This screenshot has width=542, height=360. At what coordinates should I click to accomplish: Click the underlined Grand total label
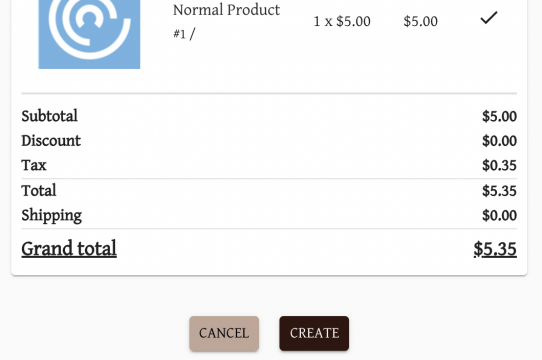pyautogui.click(x=69, y=249)
